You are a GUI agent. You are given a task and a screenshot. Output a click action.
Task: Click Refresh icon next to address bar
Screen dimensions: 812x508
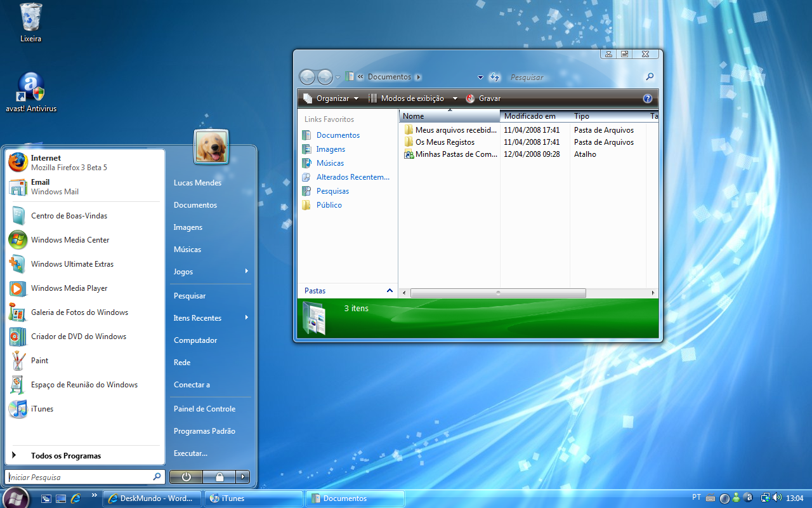click(495, 77)
